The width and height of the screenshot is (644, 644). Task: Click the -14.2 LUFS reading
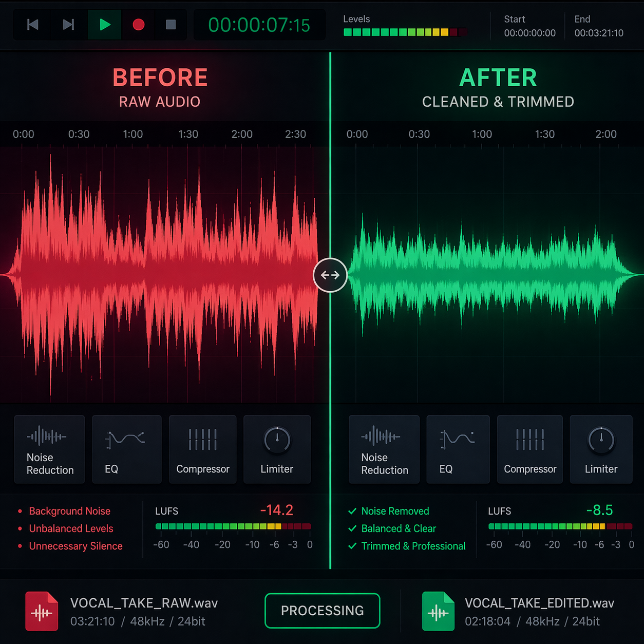276,510
